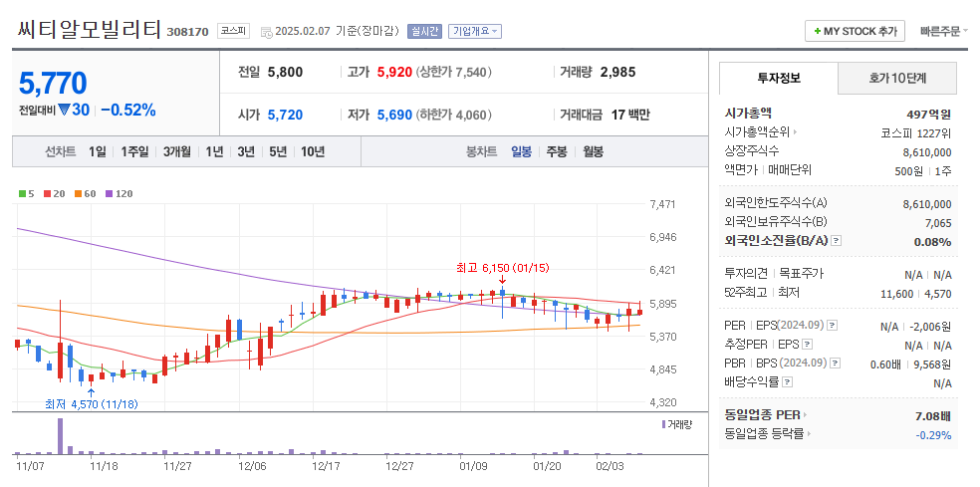This screenshot has height=487, width=980.
Task: Click the purple 120-day moving average swatch
Action: [x=109, y=194]
